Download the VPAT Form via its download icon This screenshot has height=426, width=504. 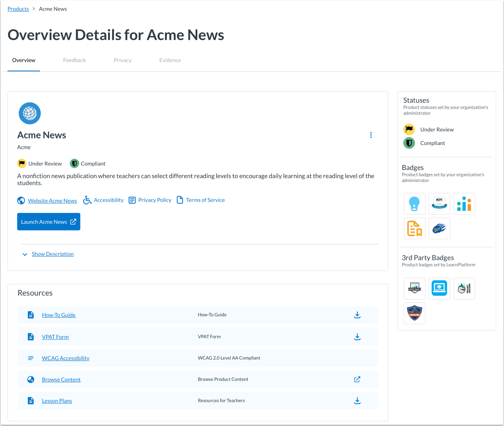click(x=357, y=336)
